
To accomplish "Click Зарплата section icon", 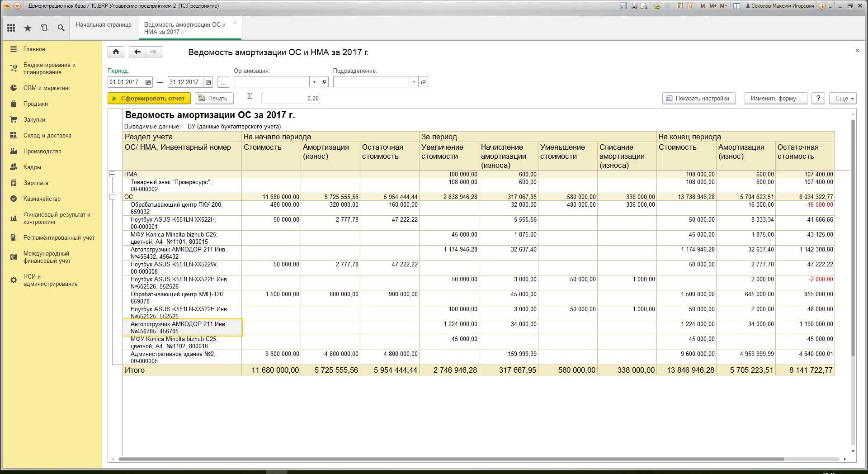I will (x=14, y=183).
